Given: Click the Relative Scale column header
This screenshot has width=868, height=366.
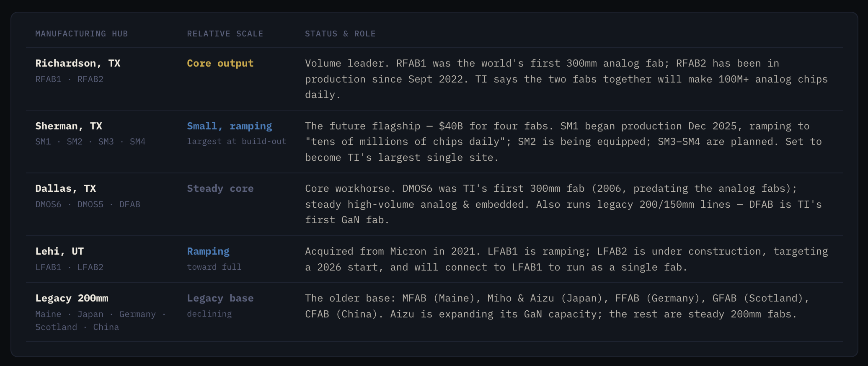Looking at the screenshot, I should point(225,34).
